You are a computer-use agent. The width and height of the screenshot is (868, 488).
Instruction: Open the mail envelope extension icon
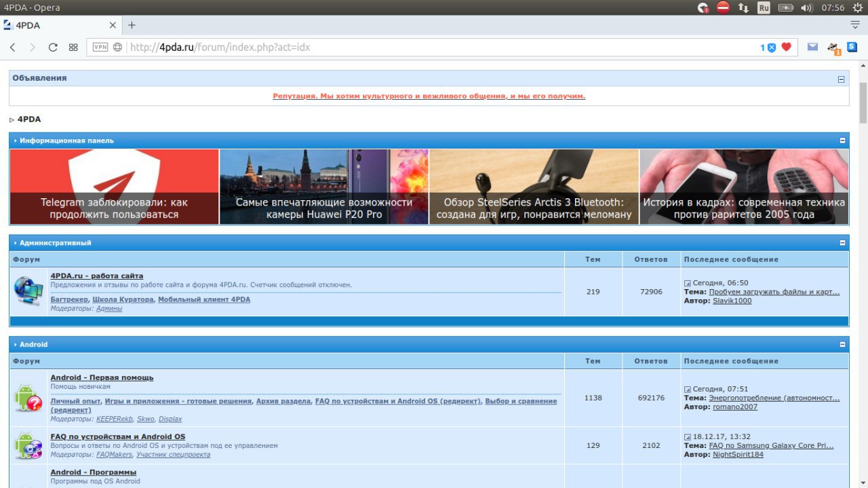[812, 48]
